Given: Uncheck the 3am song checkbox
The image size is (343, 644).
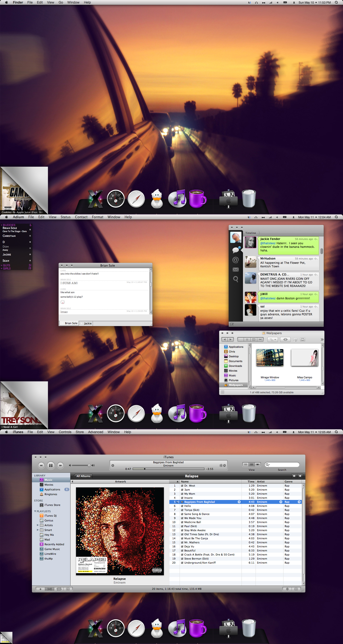Looking at the screenshot, I should coord(182,490).
